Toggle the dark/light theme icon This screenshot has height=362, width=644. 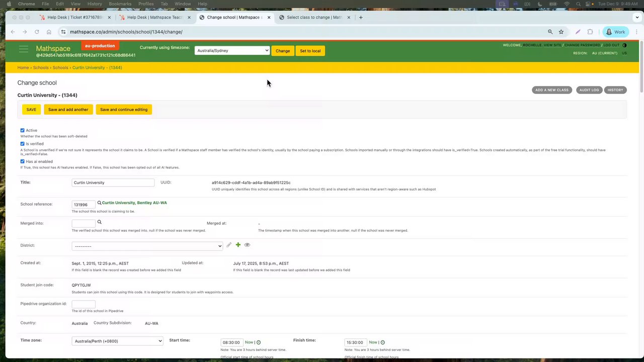click(624, 45)
